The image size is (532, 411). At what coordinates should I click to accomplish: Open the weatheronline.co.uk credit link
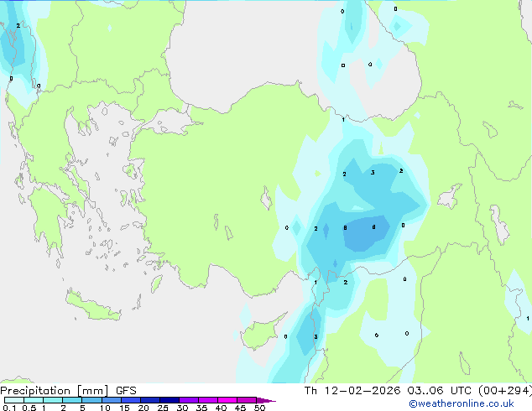point(462,403)
